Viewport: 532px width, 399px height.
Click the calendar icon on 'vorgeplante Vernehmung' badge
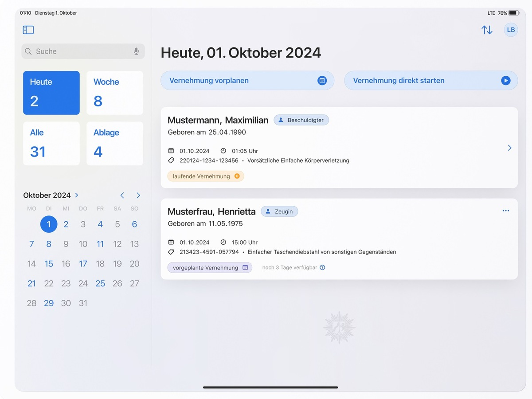(x=245, y=267)
